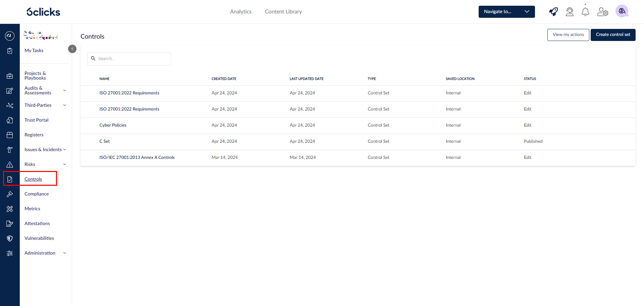Open the dashboard icon in dark sidebar
Screen dimensions: 644x306
pyautogui.click(x=10, y=36)
